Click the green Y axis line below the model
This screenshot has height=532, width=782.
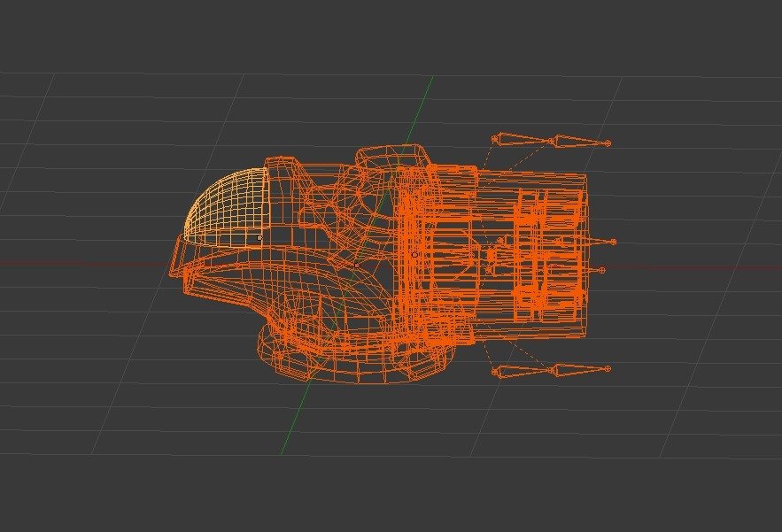pos(292,425)
